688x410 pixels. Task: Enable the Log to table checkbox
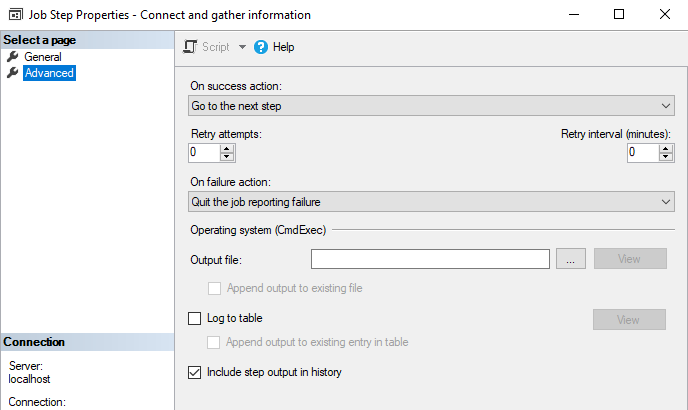point(194,318)
